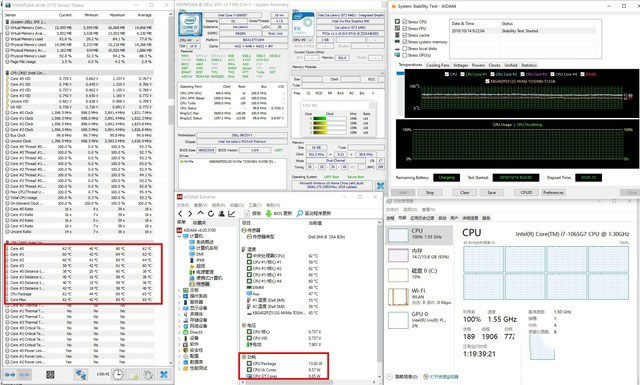
Task: Open Preferences in Stability Test
Action: tap(553, 192)
